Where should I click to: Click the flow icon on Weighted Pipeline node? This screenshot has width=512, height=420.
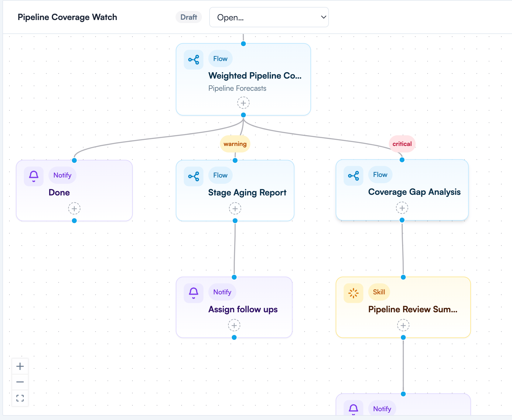[x=193, y=59]
